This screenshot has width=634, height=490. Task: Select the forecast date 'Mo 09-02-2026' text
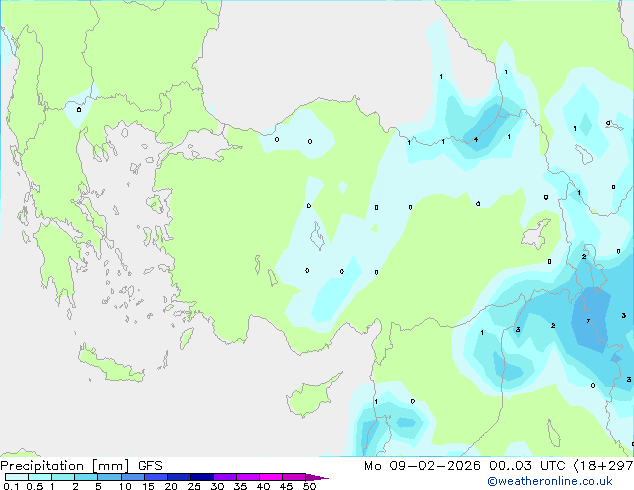click(x=422, y=466)
